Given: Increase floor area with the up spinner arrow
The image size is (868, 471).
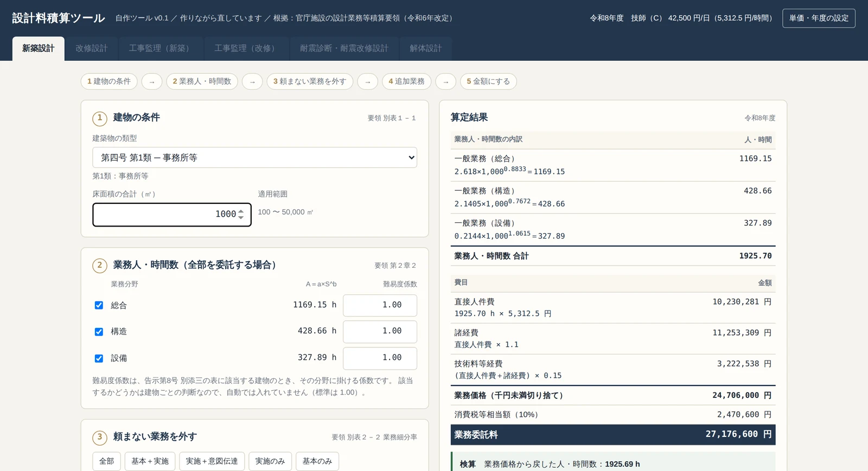Looking at the screenshot, I should pyautogui.click(x=241, y=211).
